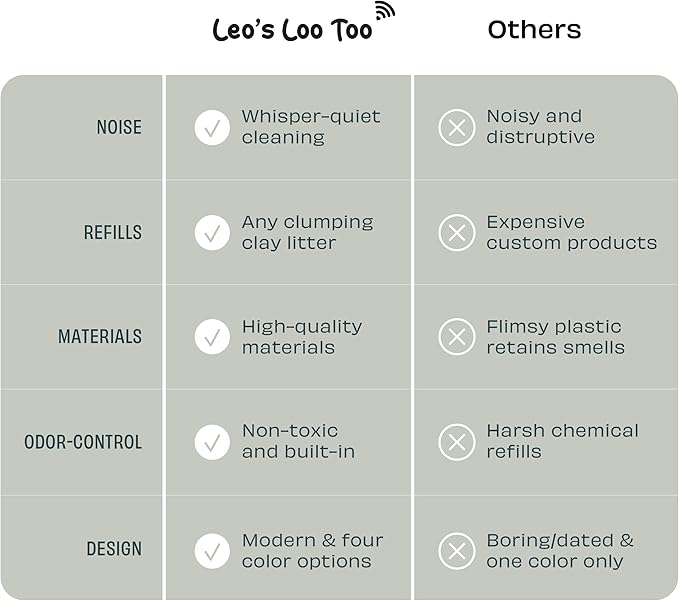Click the checkmark icon beside Whisper-quiet cleaning
The height and width of the screenshot is (601, 679).
point(212,128)
